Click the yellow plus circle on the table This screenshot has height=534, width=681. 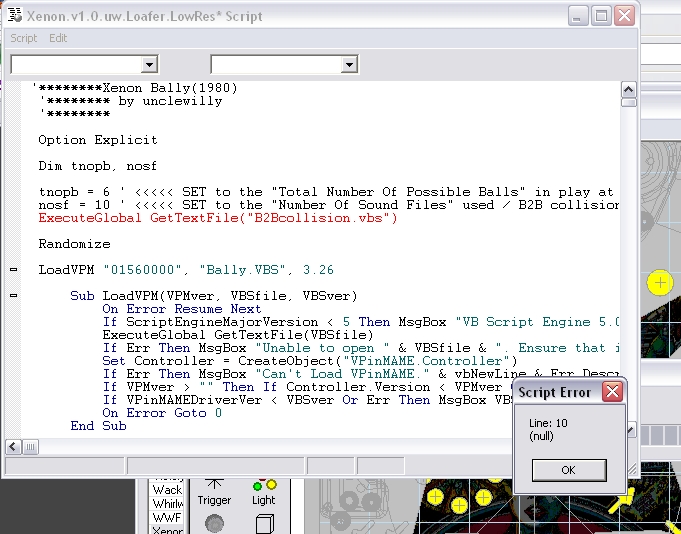tap(659, 283)
